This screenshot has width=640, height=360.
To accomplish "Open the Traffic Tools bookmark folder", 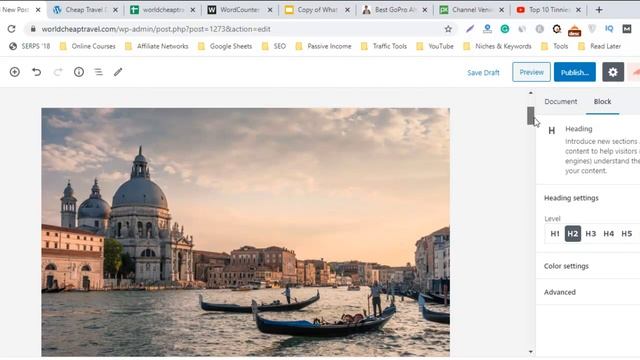I will tap(384, 46).
